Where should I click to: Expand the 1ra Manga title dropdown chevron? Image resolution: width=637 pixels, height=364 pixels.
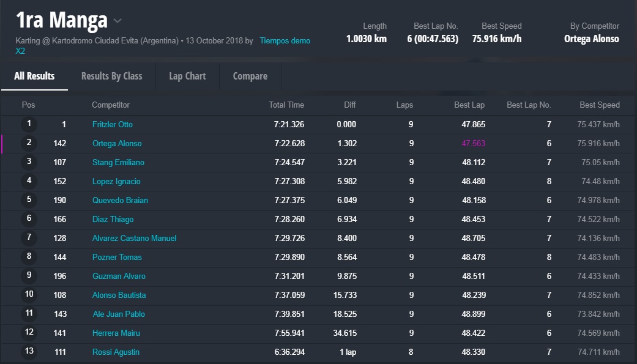117,21
